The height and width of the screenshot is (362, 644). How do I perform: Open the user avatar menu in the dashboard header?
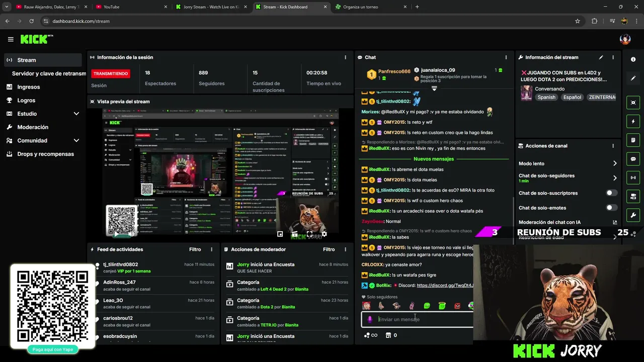click(625, 39)
